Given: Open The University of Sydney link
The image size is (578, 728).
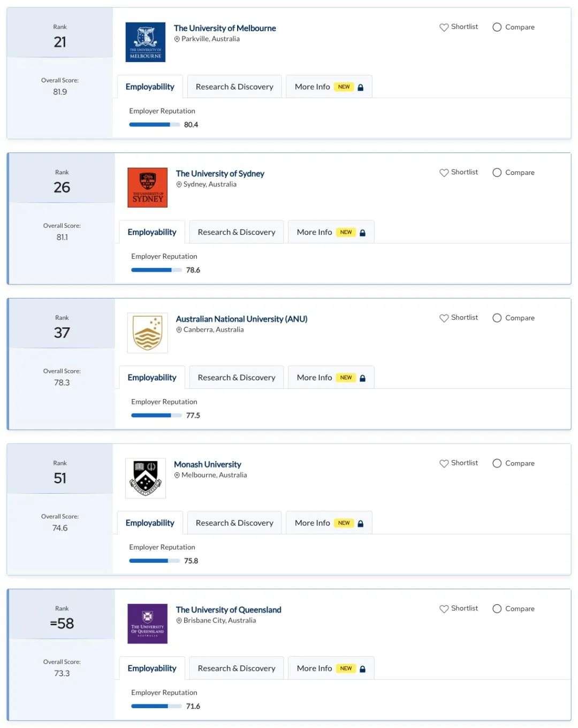Looking at the screenshot, I should pos(220,174).
